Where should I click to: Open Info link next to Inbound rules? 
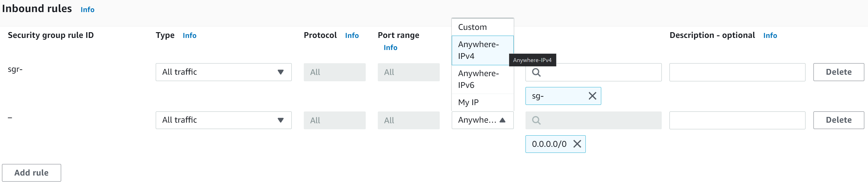(x=87, y=10)
